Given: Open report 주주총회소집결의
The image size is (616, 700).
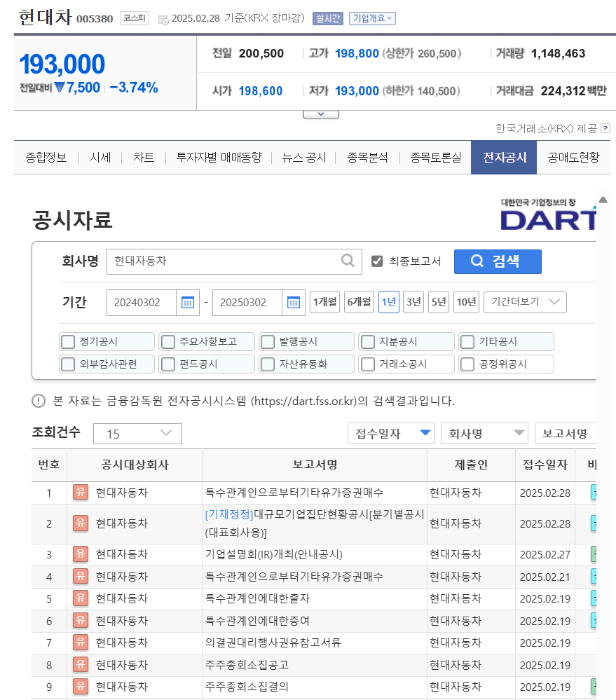Looking at the screenshot, I should (247, 687).
